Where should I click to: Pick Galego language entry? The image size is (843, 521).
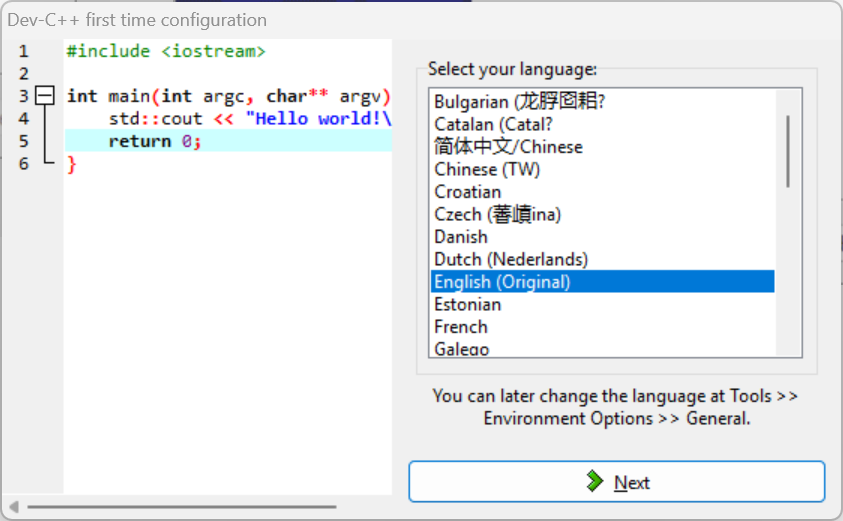pyautogui.click(x=602, y=348)
